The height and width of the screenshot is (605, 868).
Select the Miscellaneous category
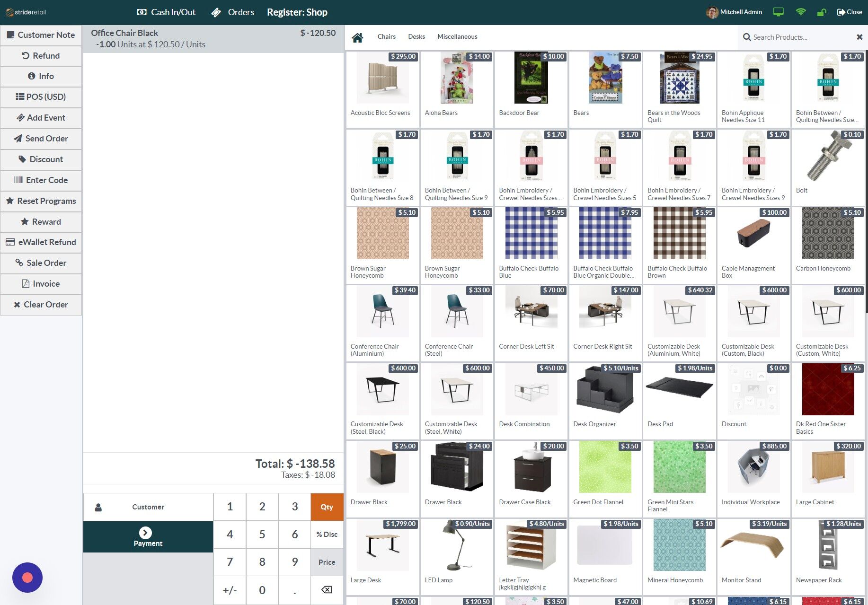point(457,37)
